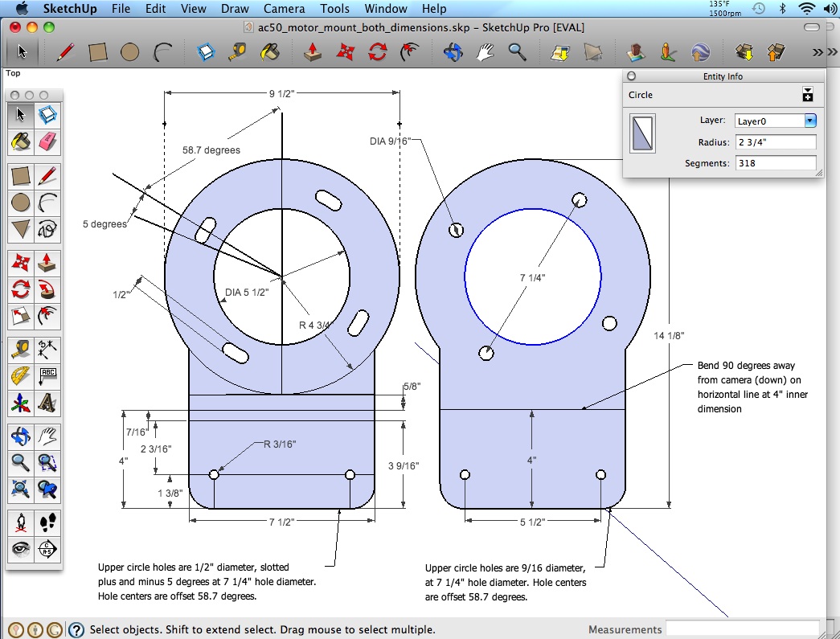Click the help question mark button
This screenshot has width=840, height=639.
tap(76, 630)
